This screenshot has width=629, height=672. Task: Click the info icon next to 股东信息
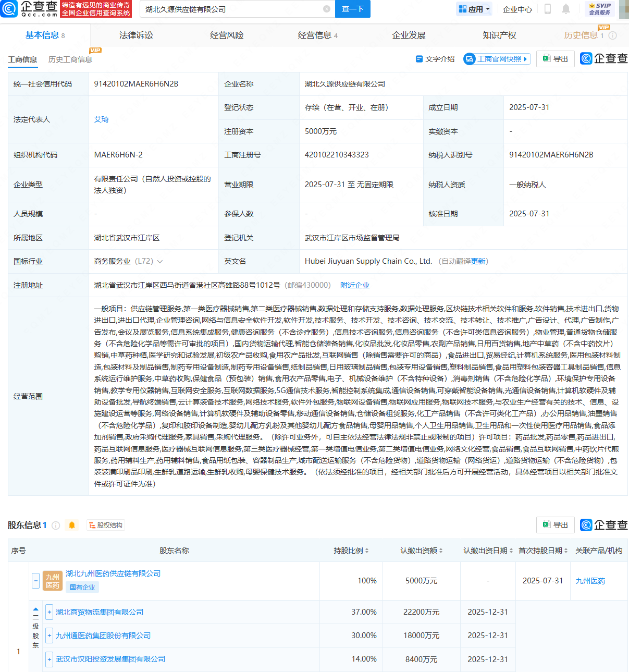pyautogui.click(x=56, y=525)
